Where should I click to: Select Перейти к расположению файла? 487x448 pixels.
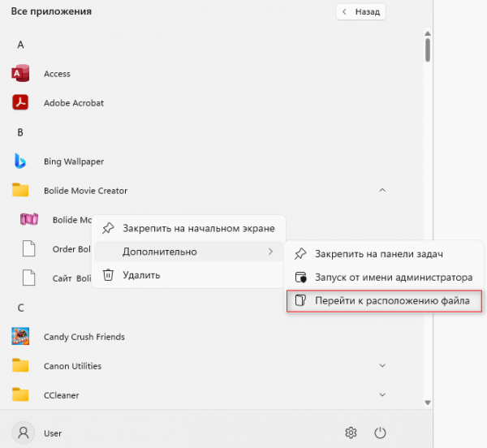click(x=384, y=300)
